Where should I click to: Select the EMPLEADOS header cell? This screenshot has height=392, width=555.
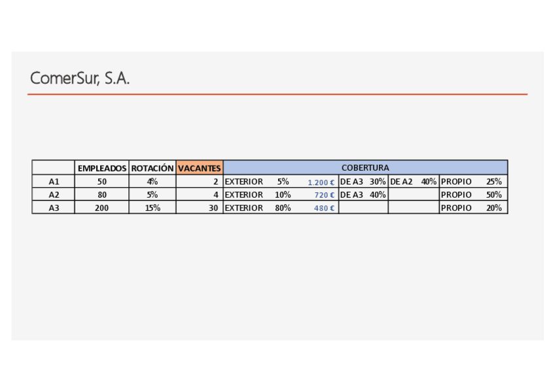(x=102, y=168)
